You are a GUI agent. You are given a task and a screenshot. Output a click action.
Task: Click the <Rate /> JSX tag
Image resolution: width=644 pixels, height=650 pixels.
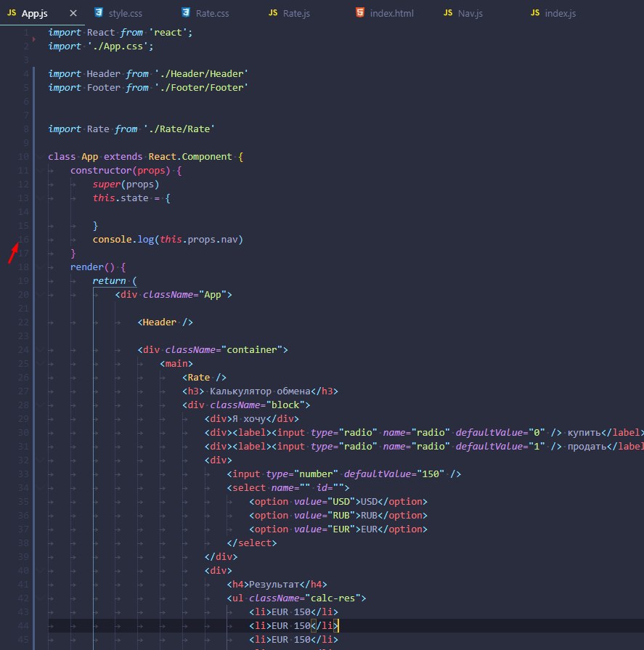204,377
